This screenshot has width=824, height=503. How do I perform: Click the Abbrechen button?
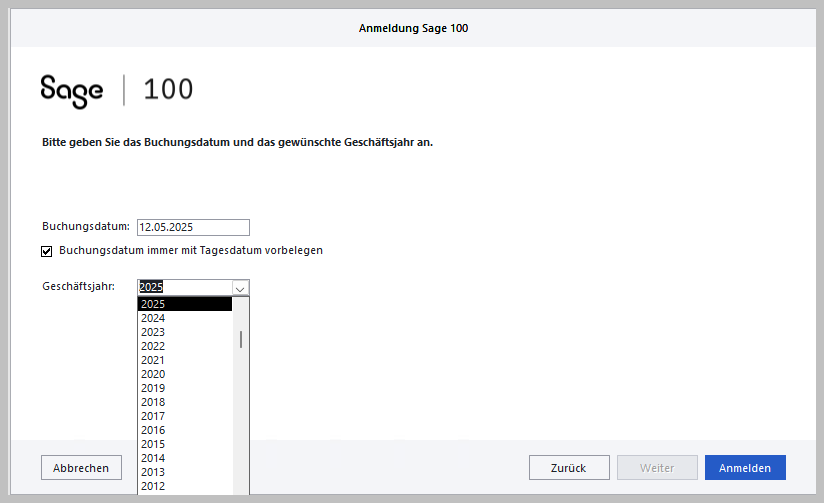81,467
